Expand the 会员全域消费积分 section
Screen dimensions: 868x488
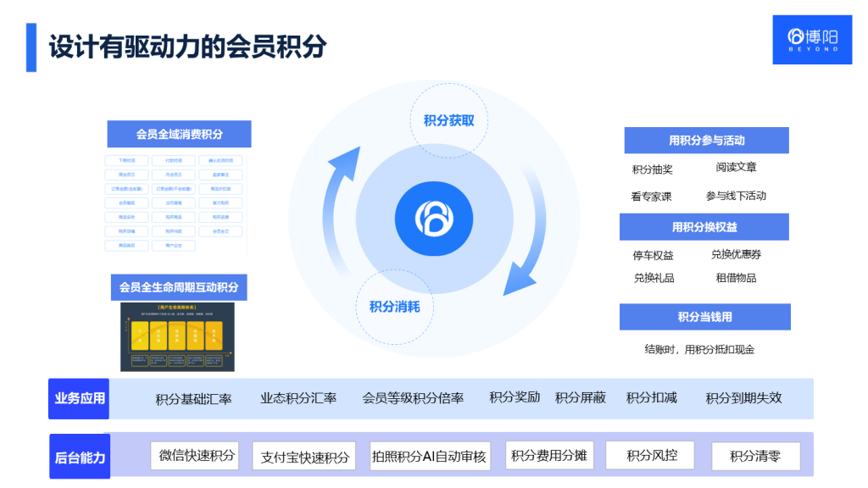[178, 134]
